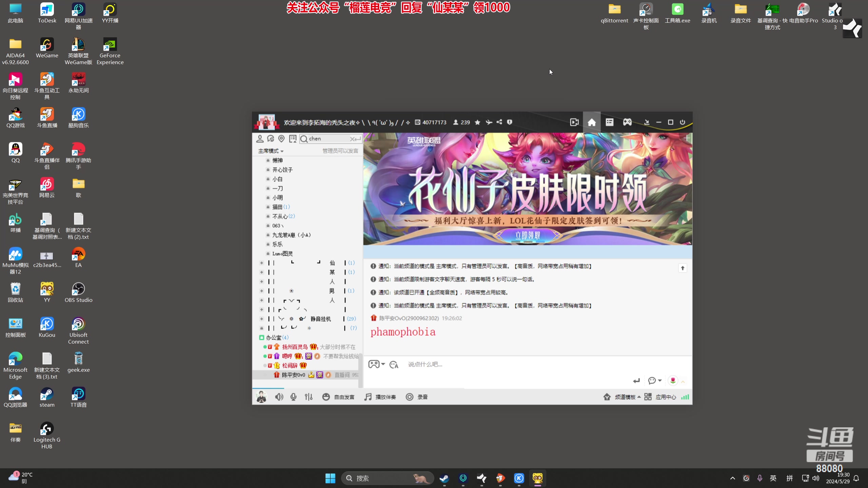Click the share icon next to channel ID
The width and height of the screenshot is (868, 488).
tap(499, 122)
